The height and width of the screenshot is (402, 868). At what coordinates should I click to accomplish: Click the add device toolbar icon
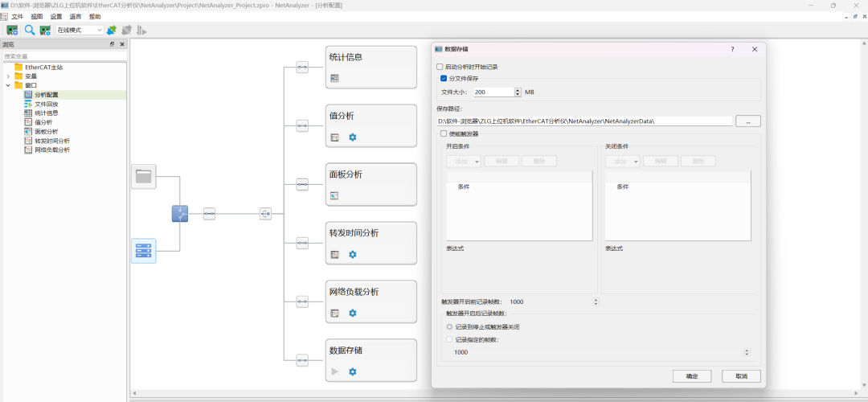[x=12, y=30]
